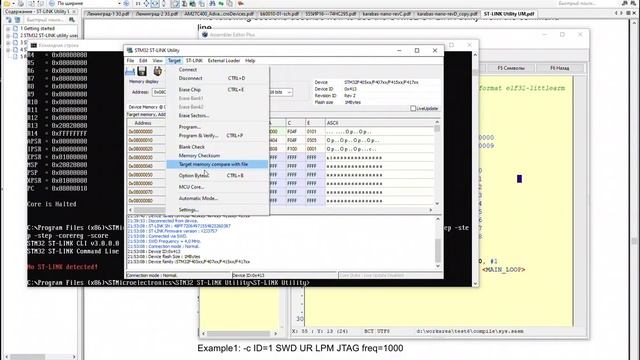The height and width of the screenshot is (360, 640).
Task: Select Erase Chip menu entry
Action: coord(218,89)
